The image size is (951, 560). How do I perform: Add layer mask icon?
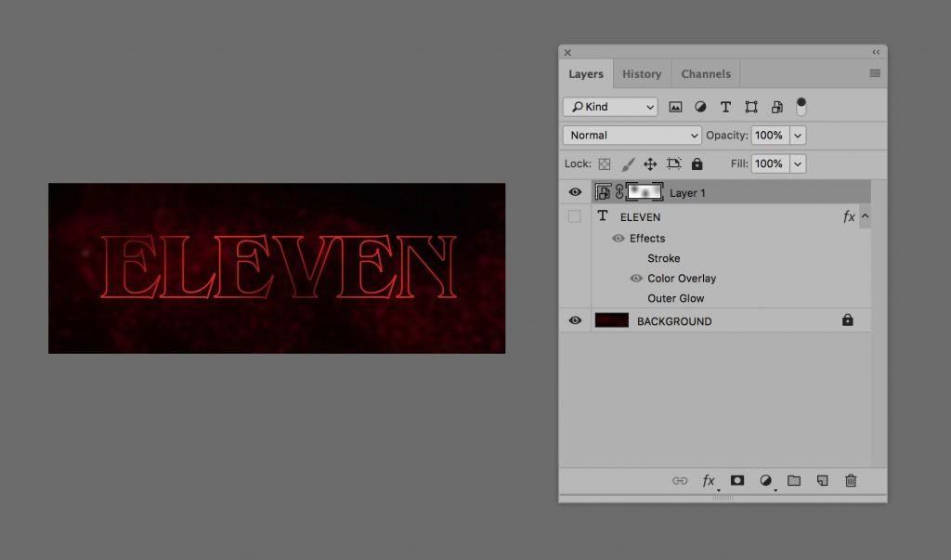click(x=736, y=480)
